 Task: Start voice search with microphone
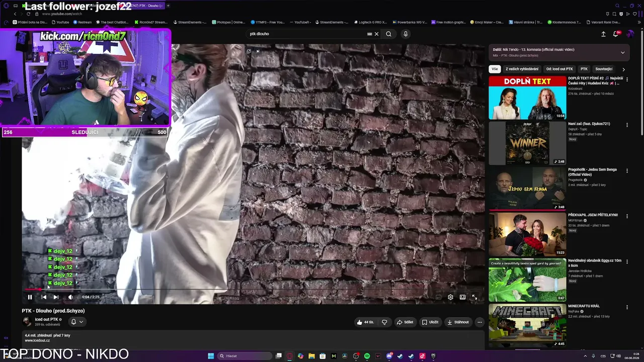pyautogui.click(x=406, y=34)
